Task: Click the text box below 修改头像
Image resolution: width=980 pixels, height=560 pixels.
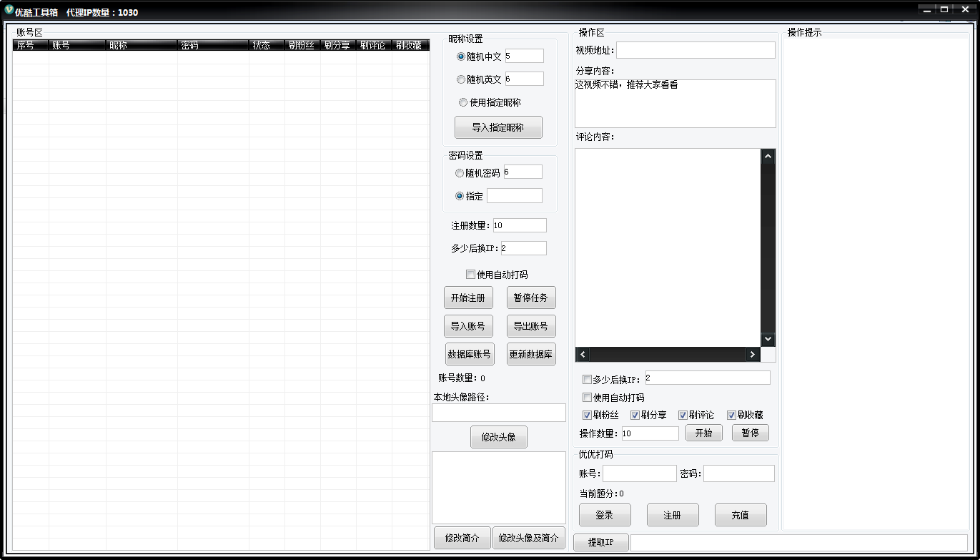Action: pos(499,488)
